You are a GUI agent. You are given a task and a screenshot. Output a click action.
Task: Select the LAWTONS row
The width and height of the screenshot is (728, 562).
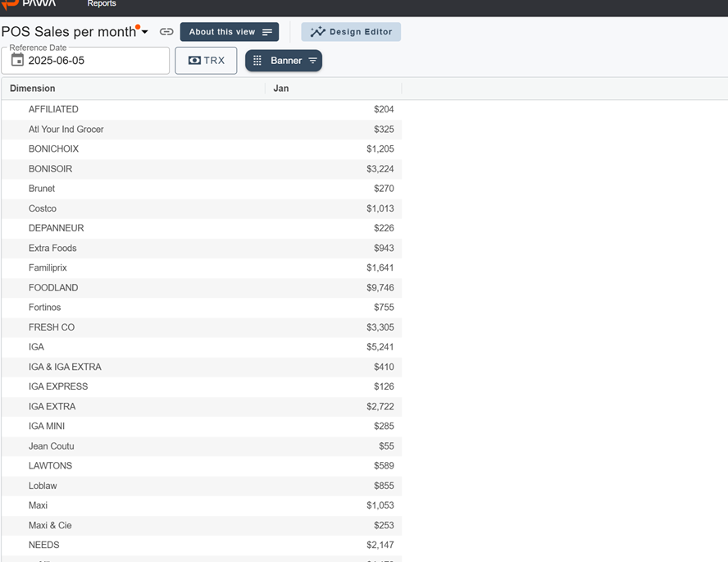coord(202,465)
